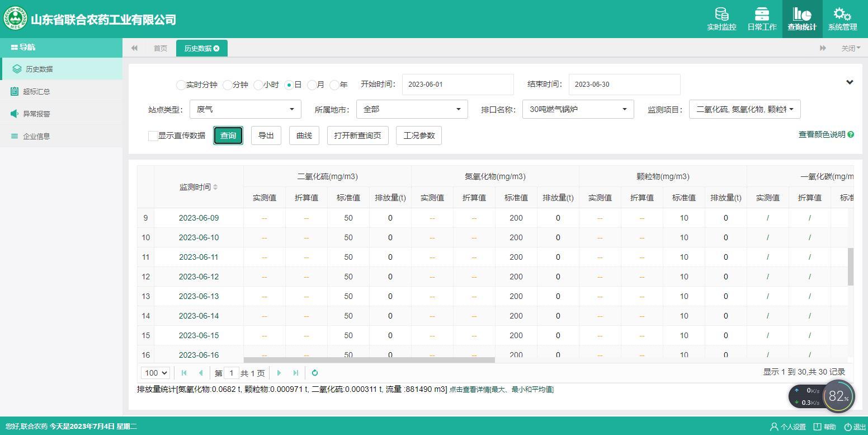Shift tabs right with double-arrow icon
The image size is (868, 435).
(823, 48)
